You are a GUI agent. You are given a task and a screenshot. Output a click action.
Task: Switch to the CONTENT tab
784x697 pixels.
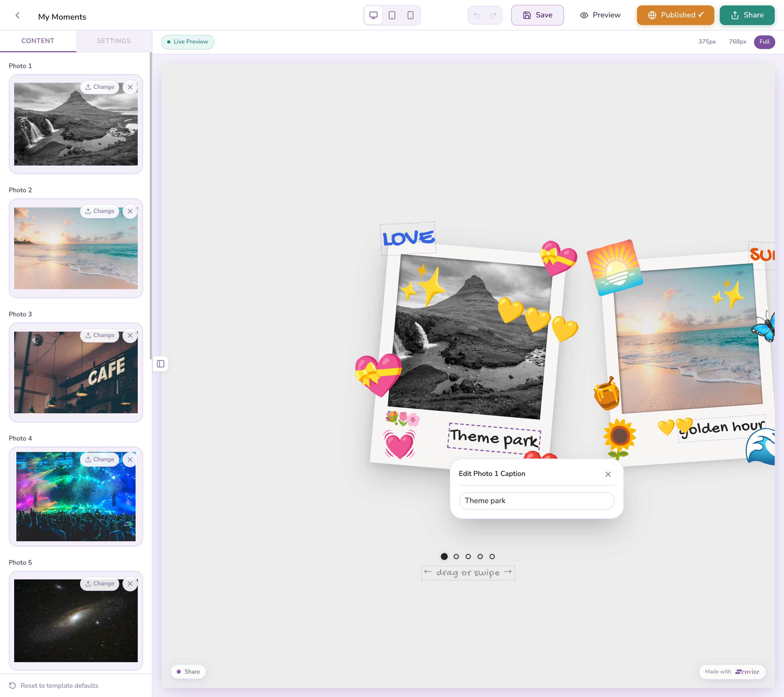(x=38, y=41)
